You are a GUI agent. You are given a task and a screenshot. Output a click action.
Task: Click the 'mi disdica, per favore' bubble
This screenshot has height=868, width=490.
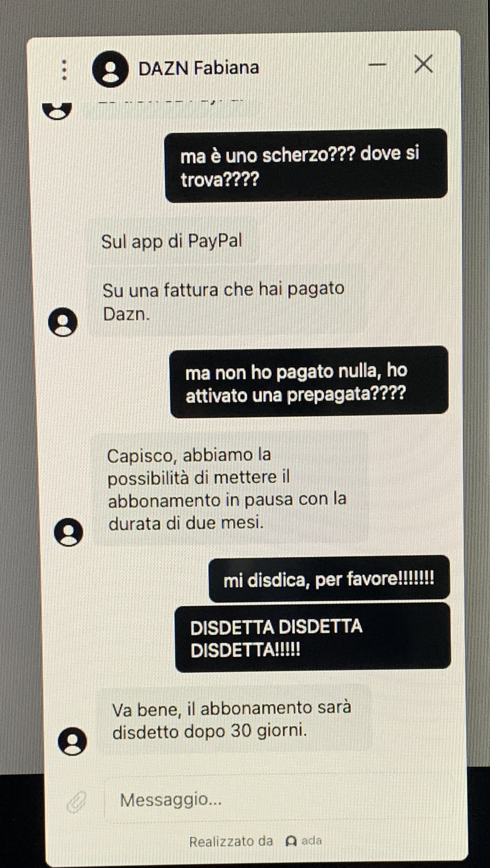click(329, 579)
